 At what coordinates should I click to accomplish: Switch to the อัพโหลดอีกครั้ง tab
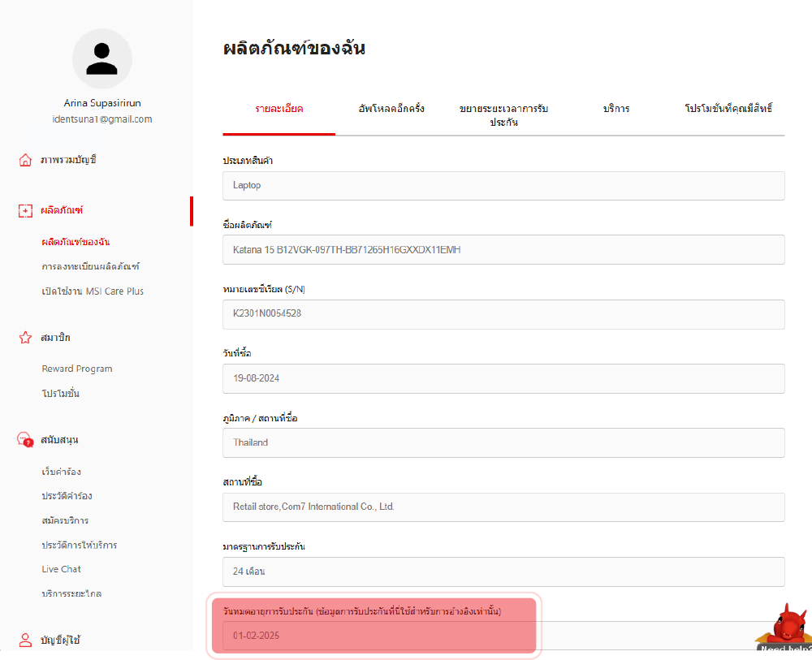click(391, 109)
